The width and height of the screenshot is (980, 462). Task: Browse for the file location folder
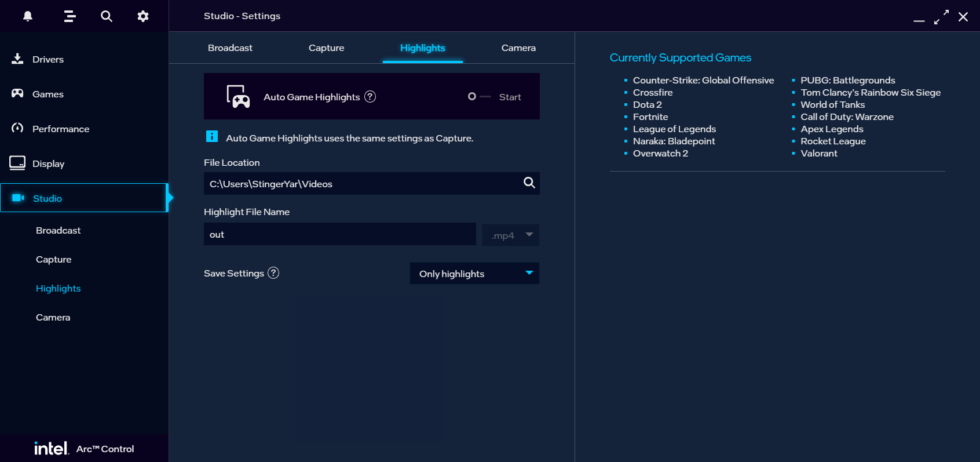tap(529, 183)
